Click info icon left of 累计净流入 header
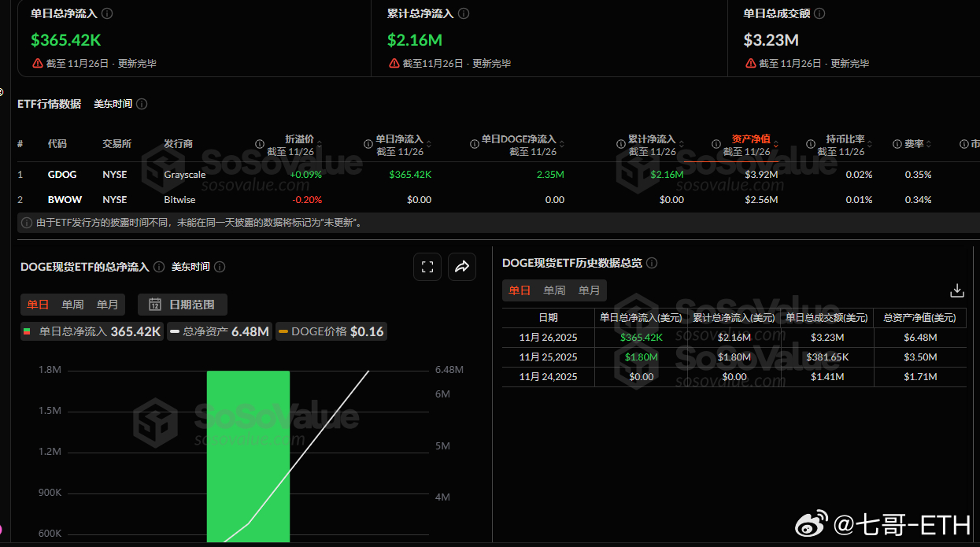The width and height of the screenshot is (980, 547). click(x=621, y=144)
